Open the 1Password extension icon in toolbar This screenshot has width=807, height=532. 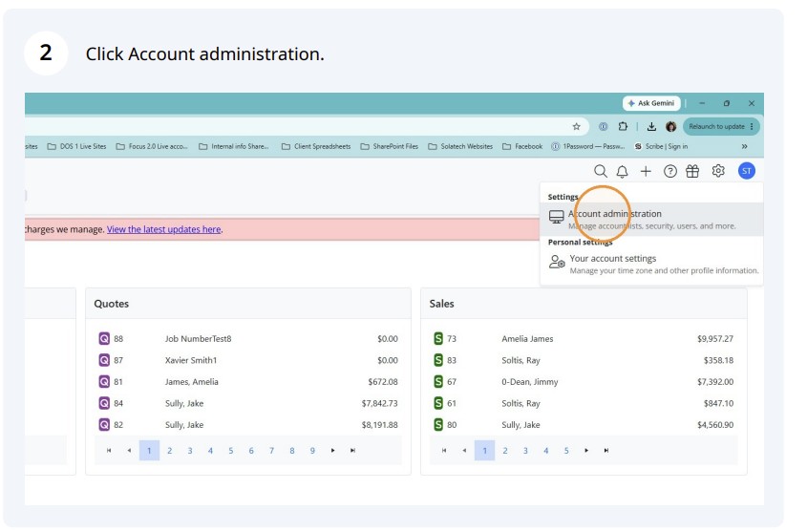point(604,127)
